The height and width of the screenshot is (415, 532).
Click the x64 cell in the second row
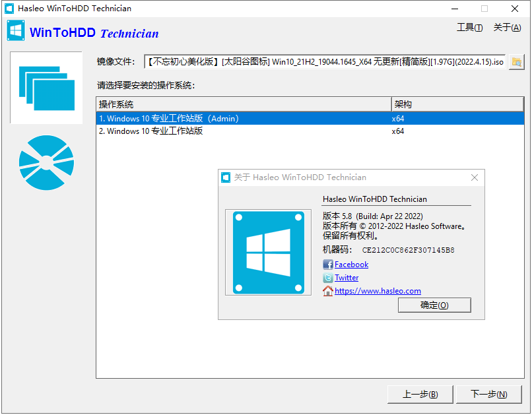397,131
